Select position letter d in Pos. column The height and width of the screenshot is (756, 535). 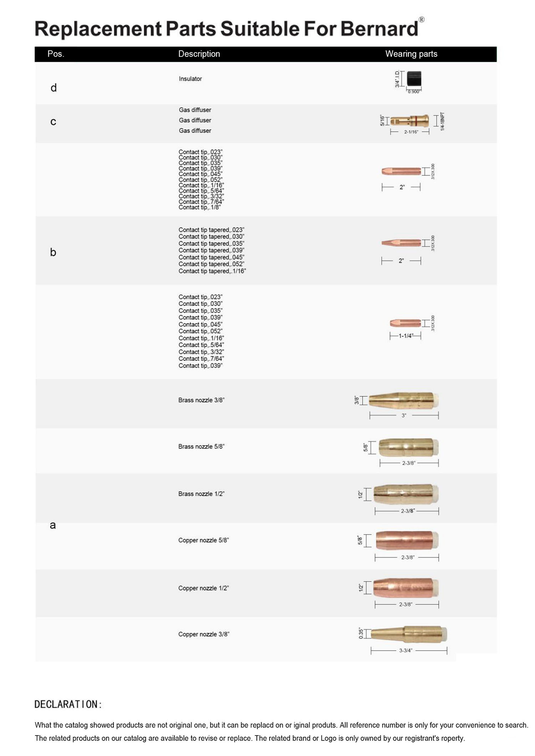click(x=53, y=88)
